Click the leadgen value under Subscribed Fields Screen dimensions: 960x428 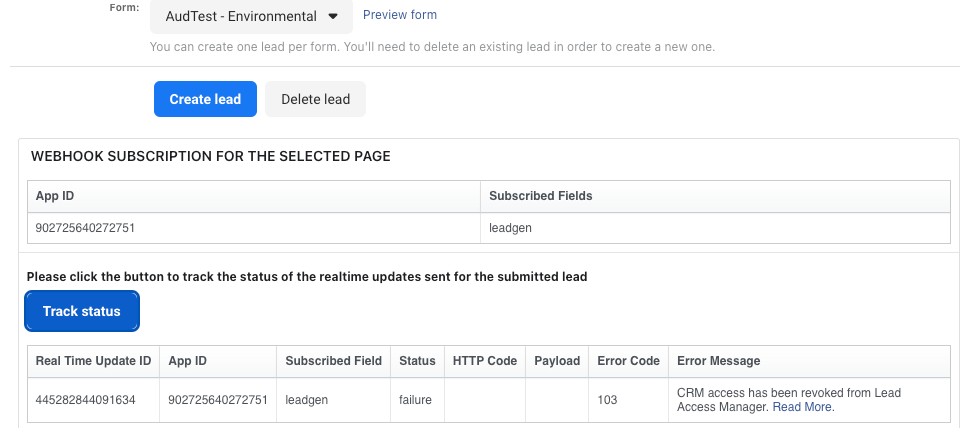pyautogui.click(x=511, y=228)
